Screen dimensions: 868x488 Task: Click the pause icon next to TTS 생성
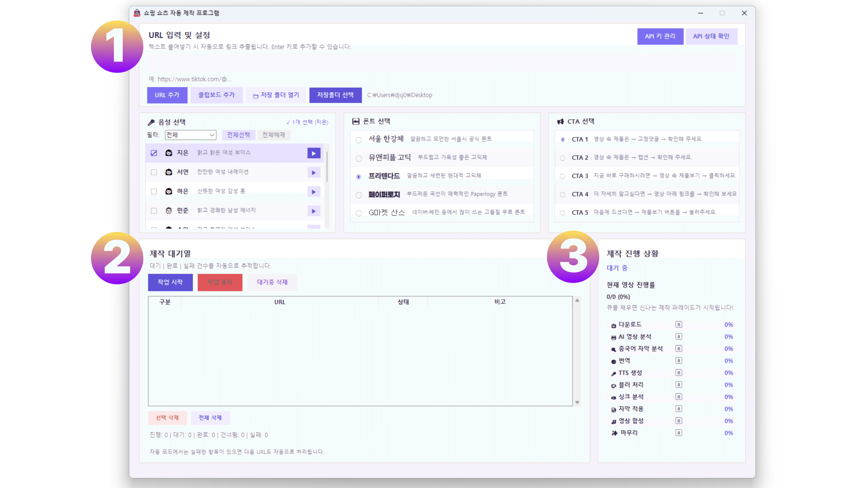click(x=679, y=373)
